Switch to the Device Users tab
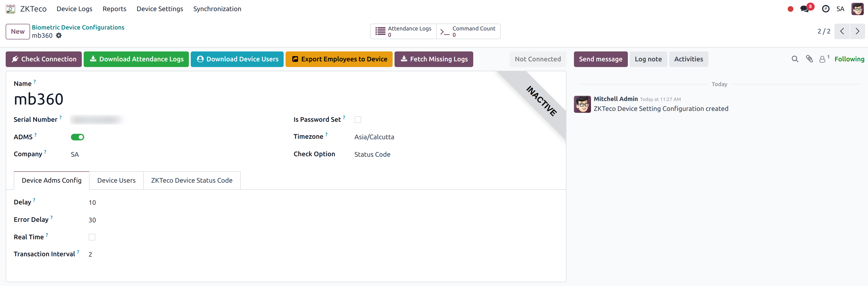This screenshot has height=286, width=868. click(x=116, y=181)
